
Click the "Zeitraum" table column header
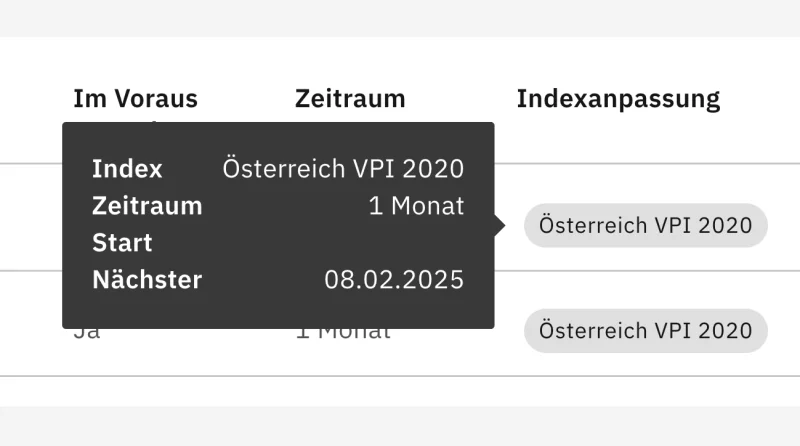(350, 98)
